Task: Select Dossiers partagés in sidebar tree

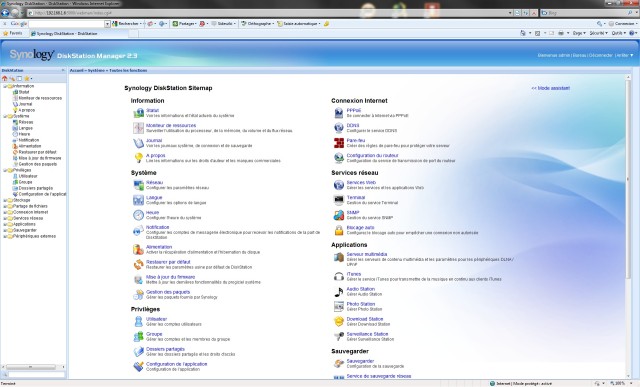Action: pyautogui.click(x=36, y=188)
